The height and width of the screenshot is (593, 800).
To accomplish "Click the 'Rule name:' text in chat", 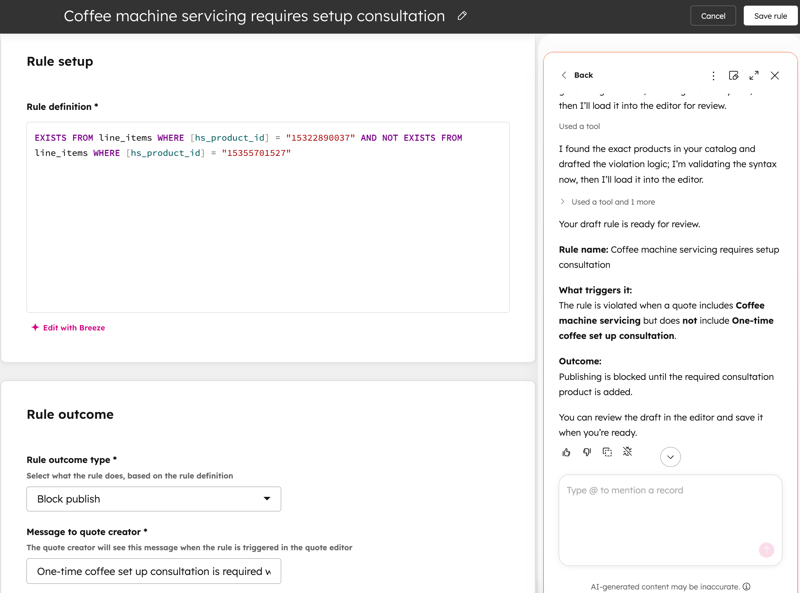I will tap(583, 250).
